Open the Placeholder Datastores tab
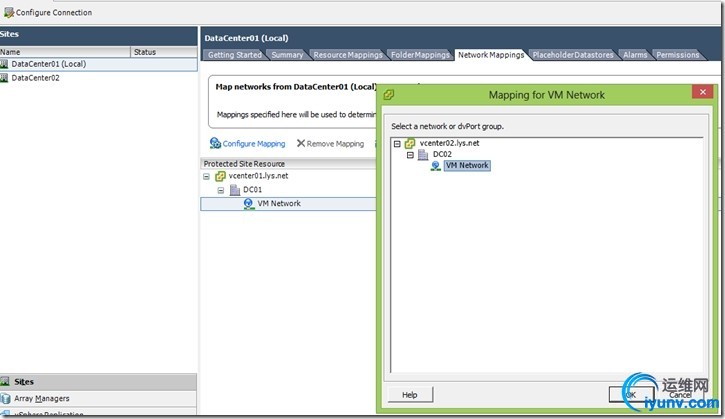 pyautogui.click(x=573, y=55)
